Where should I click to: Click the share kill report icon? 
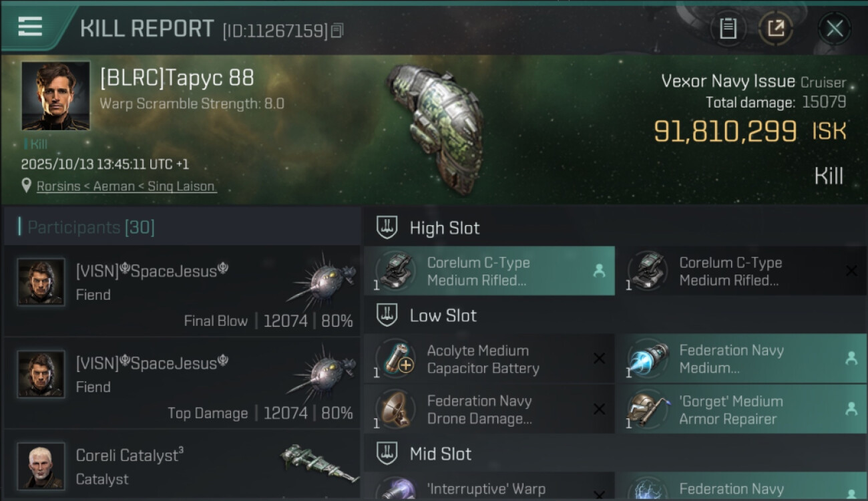coord(776,28)
